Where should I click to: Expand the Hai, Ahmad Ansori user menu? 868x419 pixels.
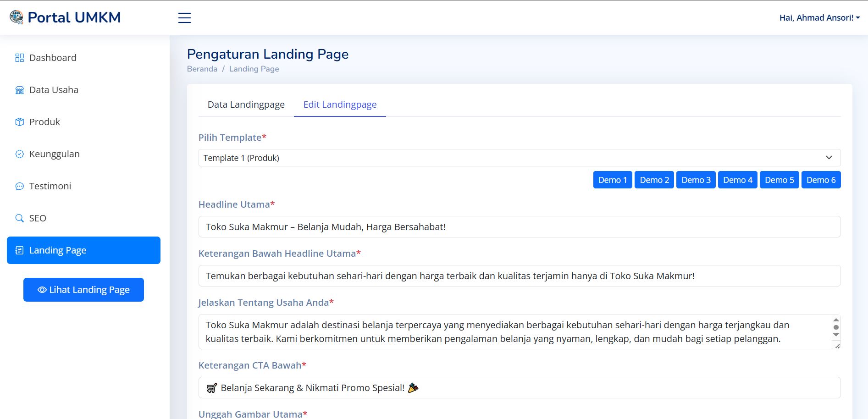coord(819,18)
